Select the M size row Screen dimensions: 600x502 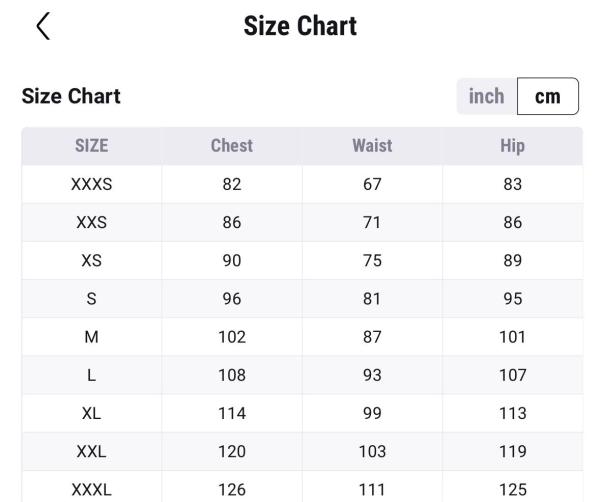pos(91,337)
